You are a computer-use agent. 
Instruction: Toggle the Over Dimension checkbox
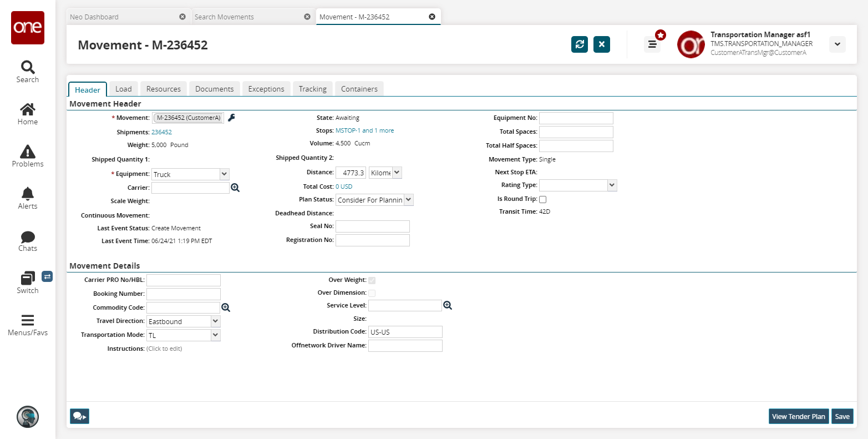click(x=372, y=293)
